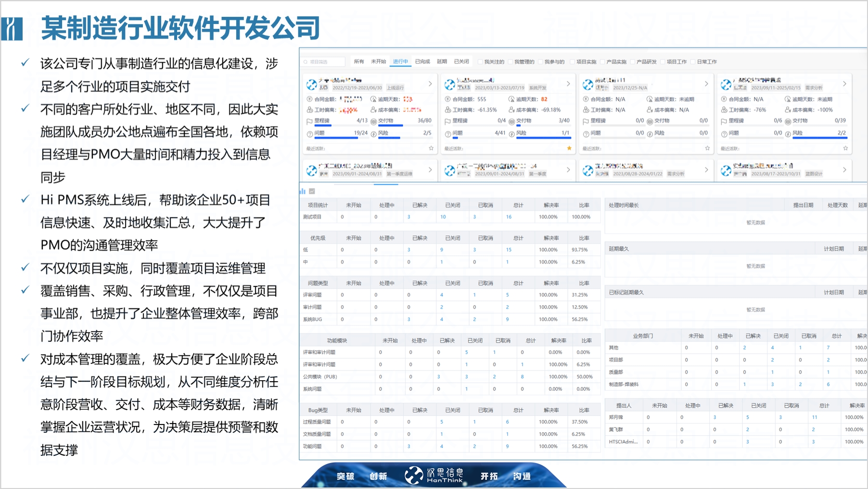Select the 延期 tab
Image resolution: width=868 pixels, height=489 pixels.
point(442,62)
